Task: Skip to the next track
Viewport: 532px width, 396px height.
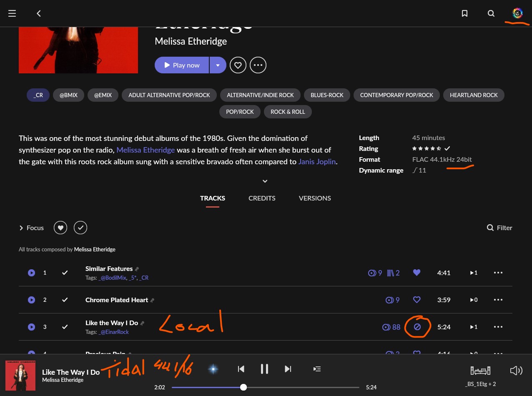Action: pos(288,369)
